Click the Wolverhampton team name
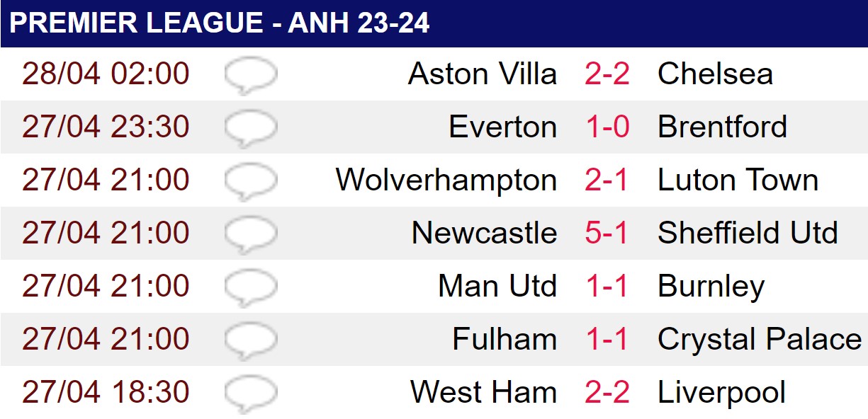Image resolution: width=868 pixels, height=419 pixels. point(446,180)
